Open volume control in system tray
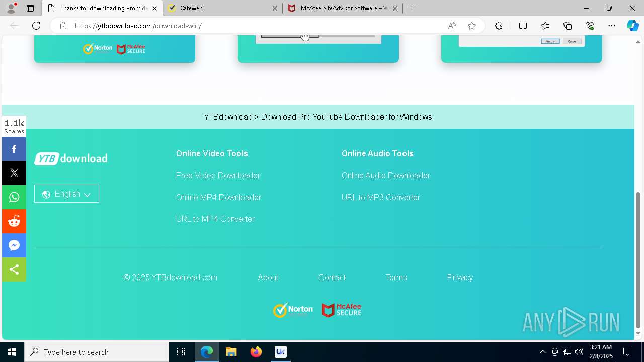The height and width of the screenshot is (362, 644). pos(579,352)
